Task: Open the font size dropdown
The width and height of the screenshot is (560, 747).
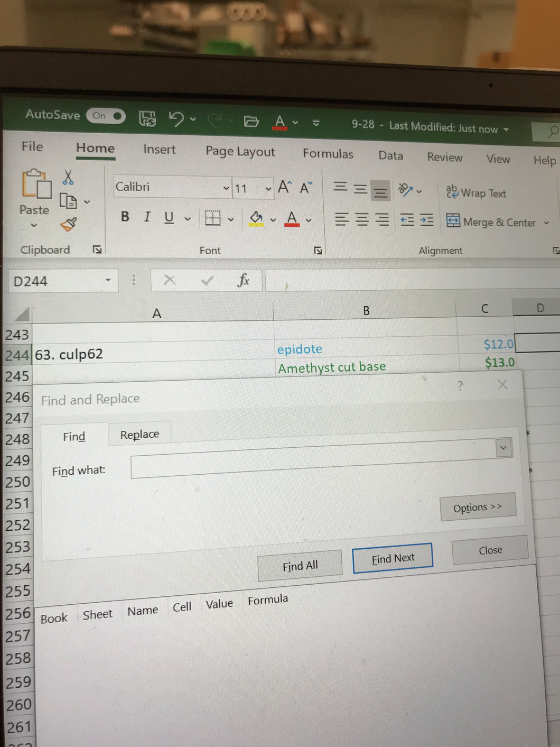Action: (x=268, y=189)
